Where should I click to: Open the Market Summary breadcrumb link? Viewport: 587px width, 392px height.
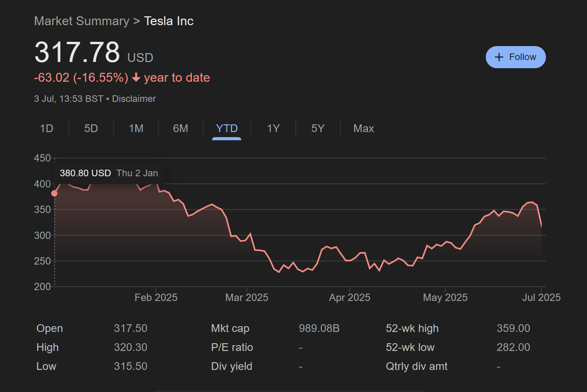coord(82,21)
